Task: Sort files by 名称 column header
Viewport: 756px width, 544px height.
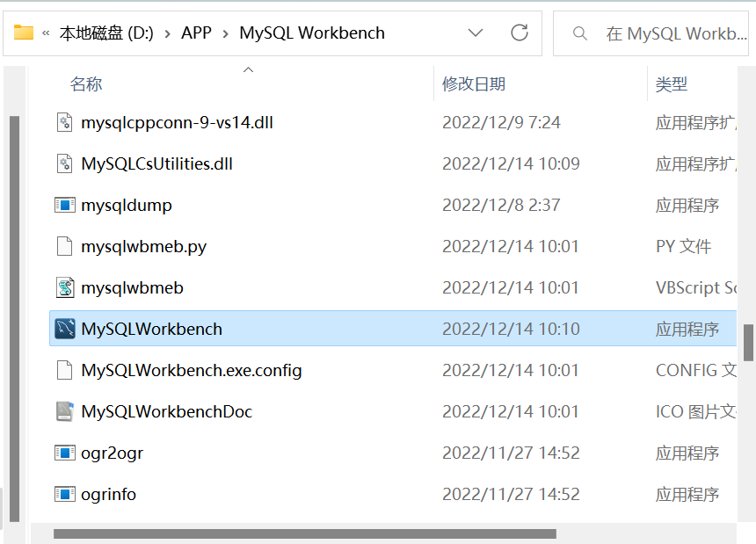Action: (x=86, y=83)
